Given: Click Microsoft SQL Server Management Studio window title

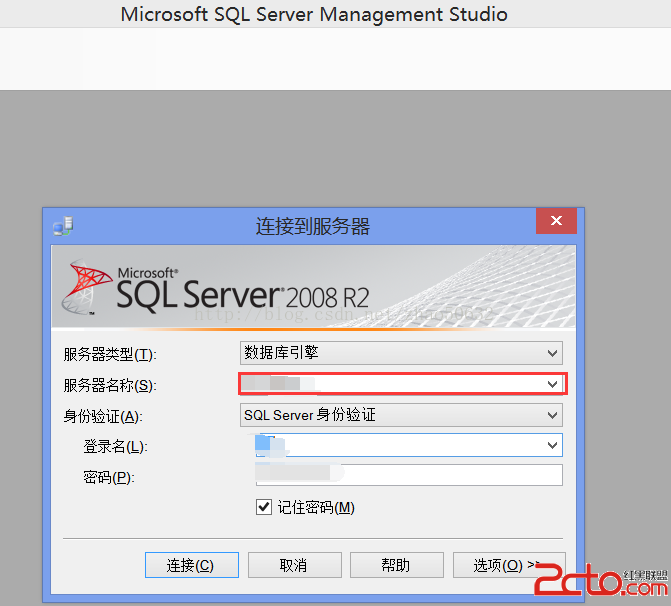Looking at the screenshot, I should (x=314, y=14).
